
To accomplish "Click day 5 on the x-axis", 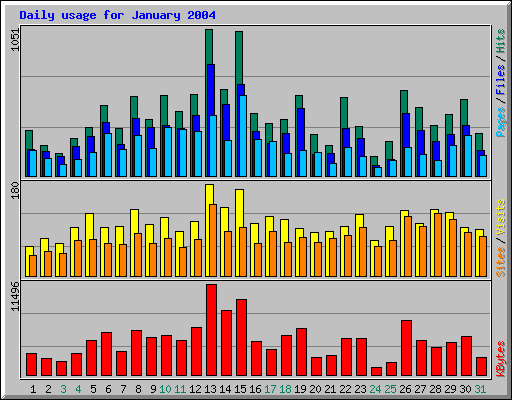I will (93, 389).
